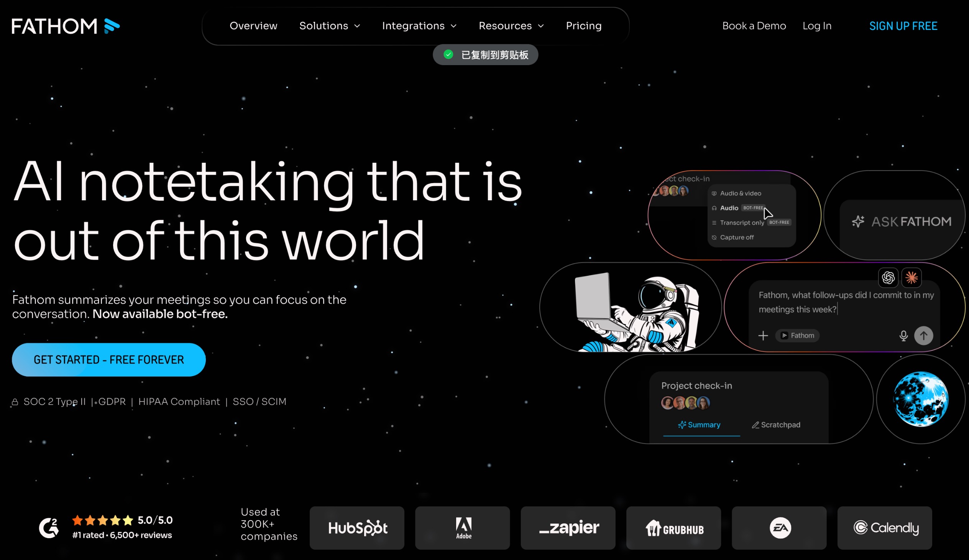The width and height of the screenshot is (969, 560).
Task: Click the Grubhub logo tile
Action: coord(674,528)
